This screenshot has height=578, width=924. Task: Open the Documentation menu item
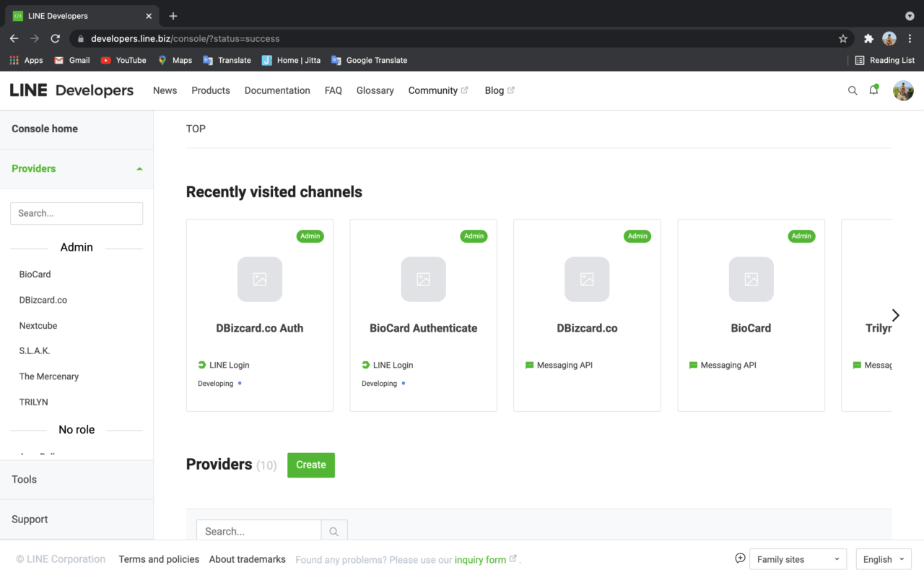[x=277, y=90]
